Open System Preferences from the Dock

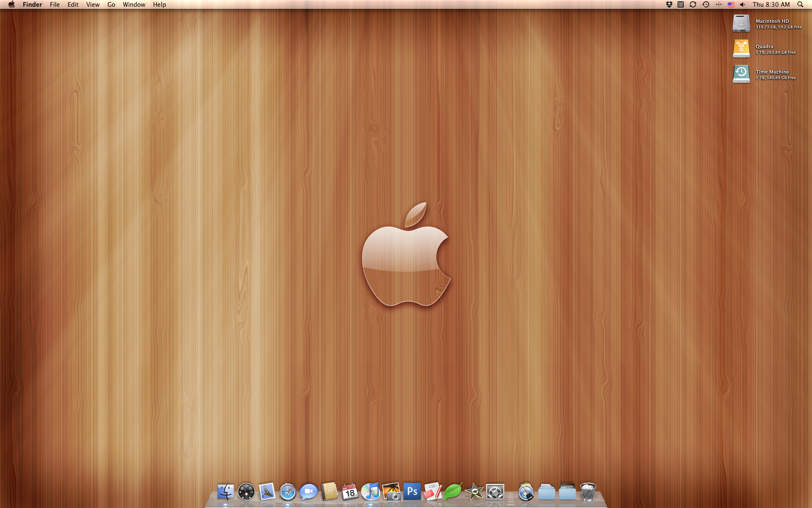coord(495,492)
